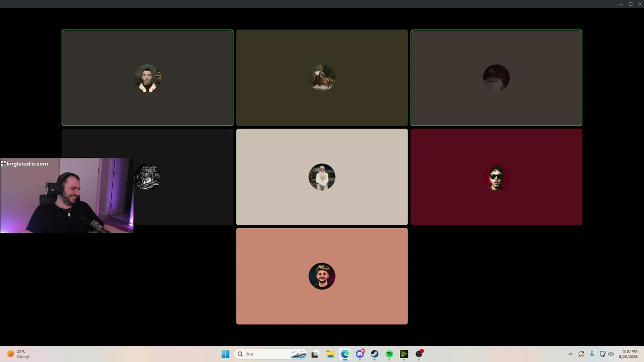This screenshot has height=362, width=644.
Task: Open Task View from the taskbar
Action: click(315, 354)
